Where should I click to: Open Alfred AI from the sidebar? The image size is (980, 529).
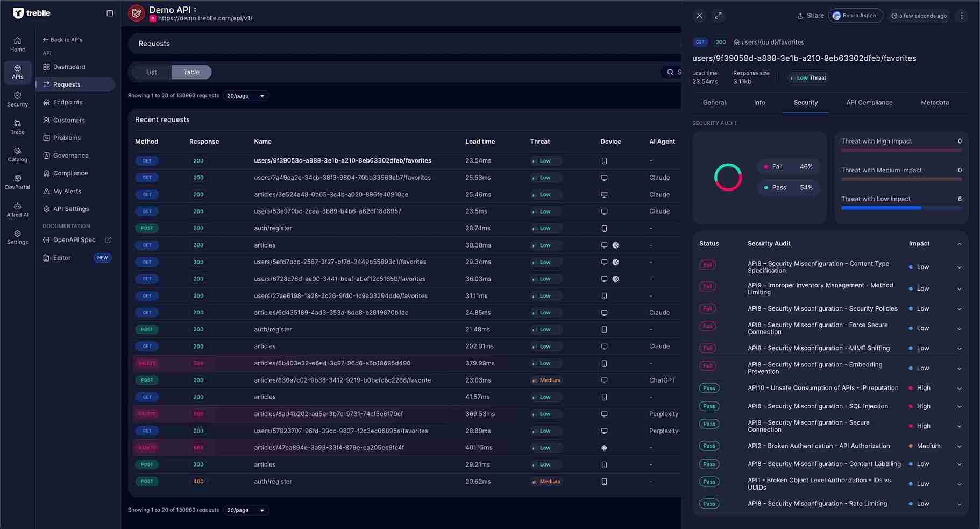[17, 210]
